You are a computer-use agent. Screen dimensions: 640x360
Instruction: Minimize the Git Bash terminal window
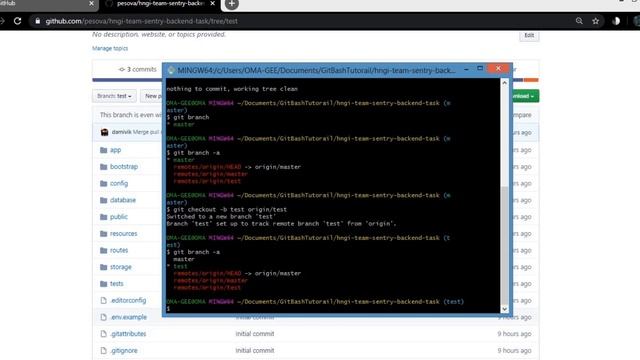(466, 69)
